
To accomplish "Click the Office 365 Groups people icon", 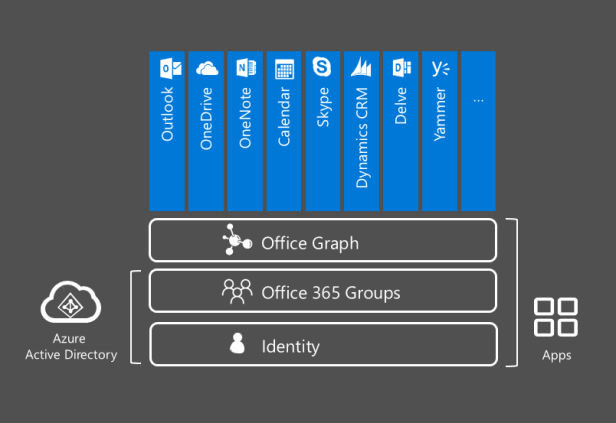I will [238, 292].
